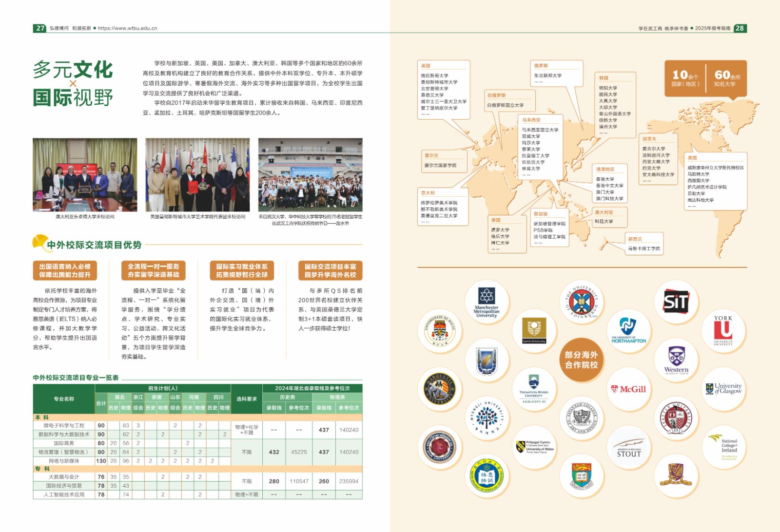Click the 微电子科学与工程 row name
The height and width of the screenshot is (532, 780).
[x=64, y=426]
